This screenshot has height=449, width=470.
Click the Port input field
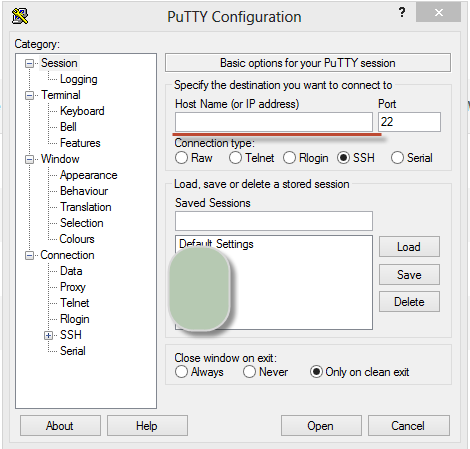tap(409, 122)
